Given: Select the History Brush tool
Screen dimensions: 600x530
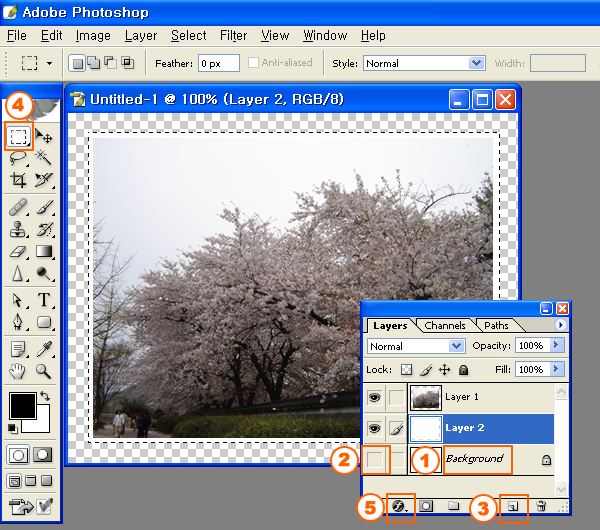Looking at the screenshot, I should [x=44, y=229].
